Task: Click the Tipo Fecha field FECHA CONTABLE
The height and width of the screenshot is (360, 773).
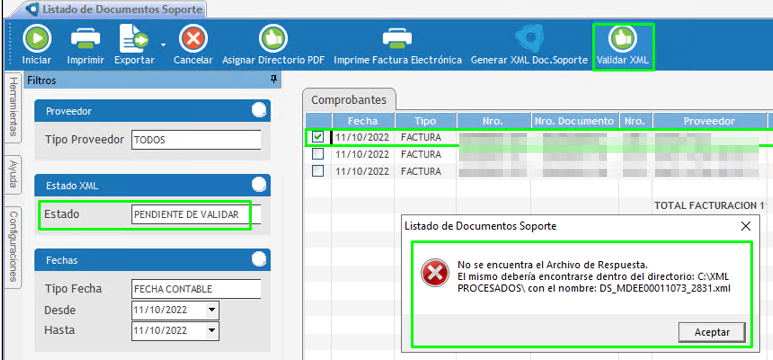Action: coord(196,289)
